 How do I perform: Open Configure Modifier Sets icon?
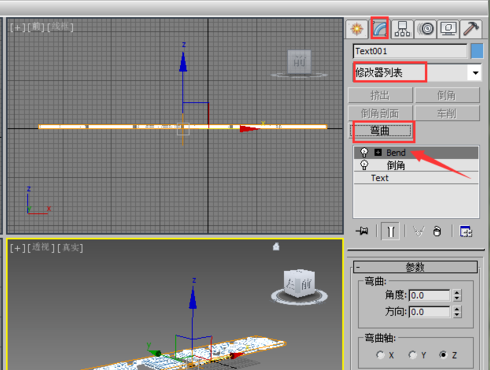click(x=466, y=231)
